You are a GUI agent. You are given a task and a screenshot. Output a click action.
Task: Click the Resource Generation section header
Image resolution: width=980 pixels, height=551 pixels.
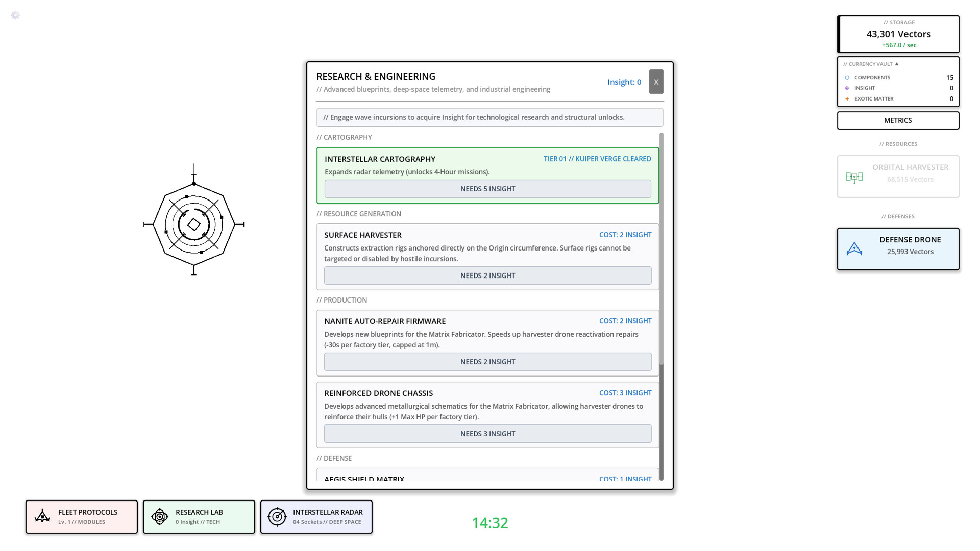pos(359,214)
